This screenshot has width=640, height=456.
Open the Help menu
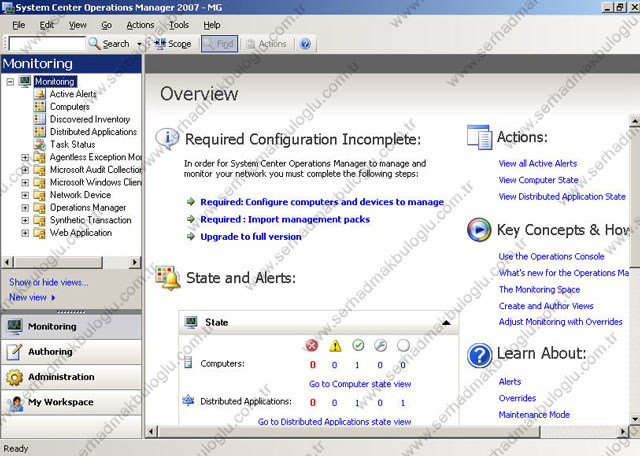(212, 25)
